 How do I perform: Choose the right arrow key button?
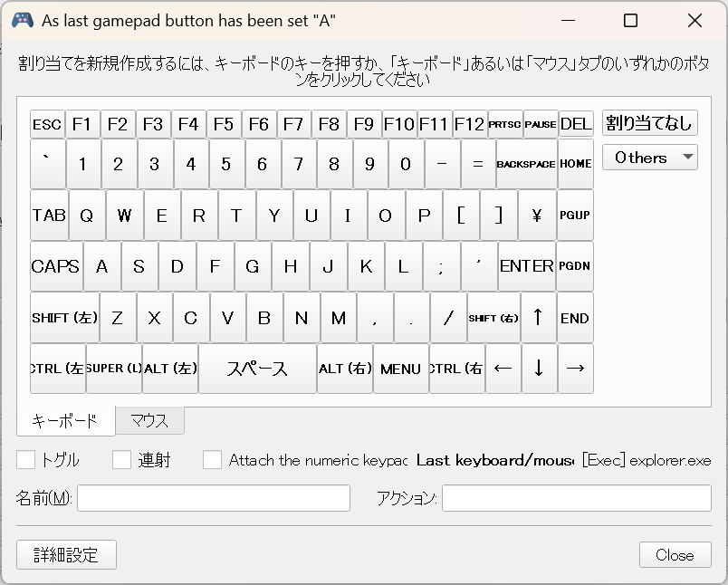pyautogui.click(x=575, y=369)
